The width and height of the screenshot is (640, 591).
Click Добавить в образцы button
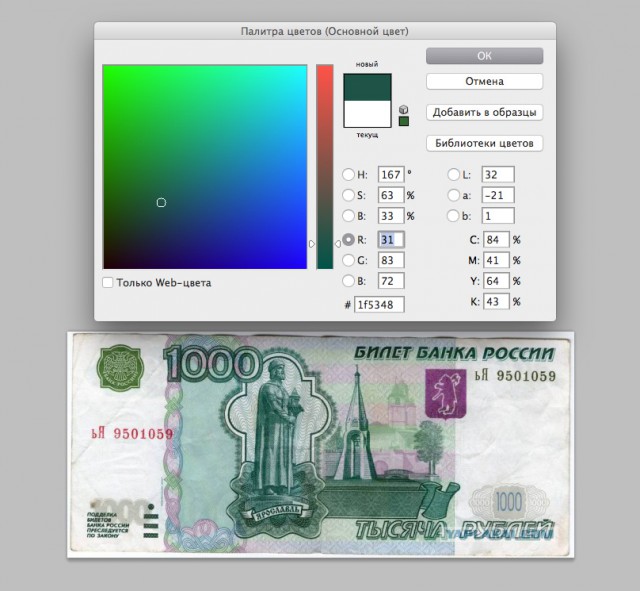tap(484, 112)
